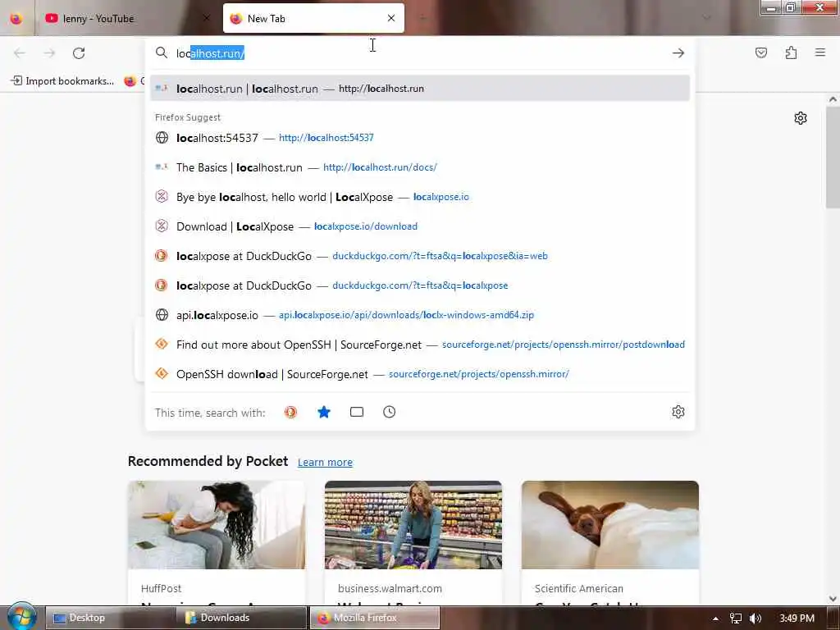The height and width of the screenshot is (630, 840).
Task: Open the network tray icon
Action: pyautogui.click(x=736, y=619)
